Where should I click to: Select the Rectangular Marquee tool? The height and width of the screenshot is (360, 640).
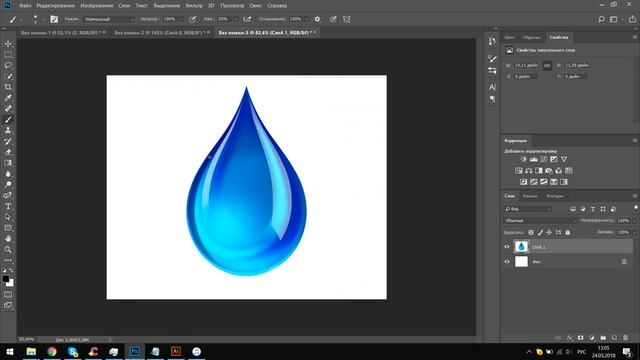tap(8, 54)
